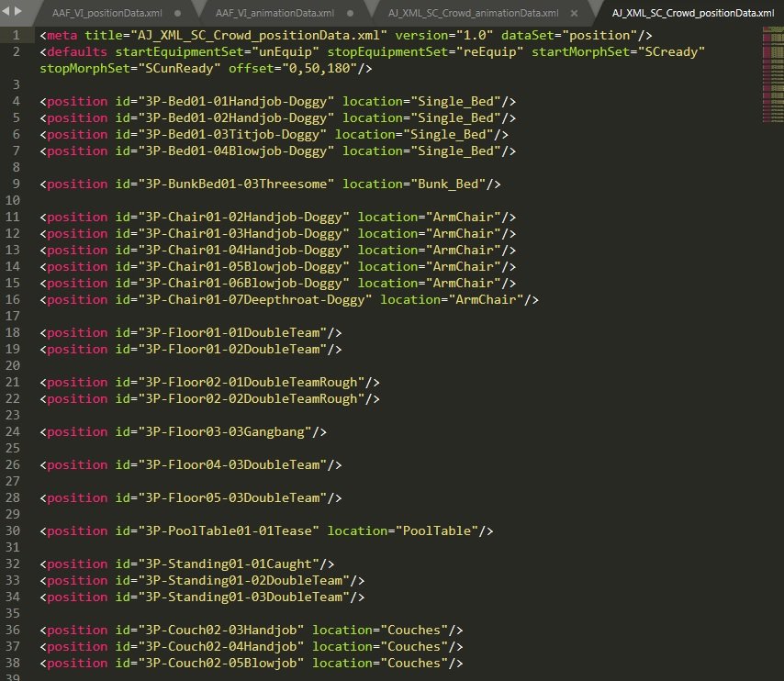Click the Single_Bed location value on line 4

click(459, 101)
